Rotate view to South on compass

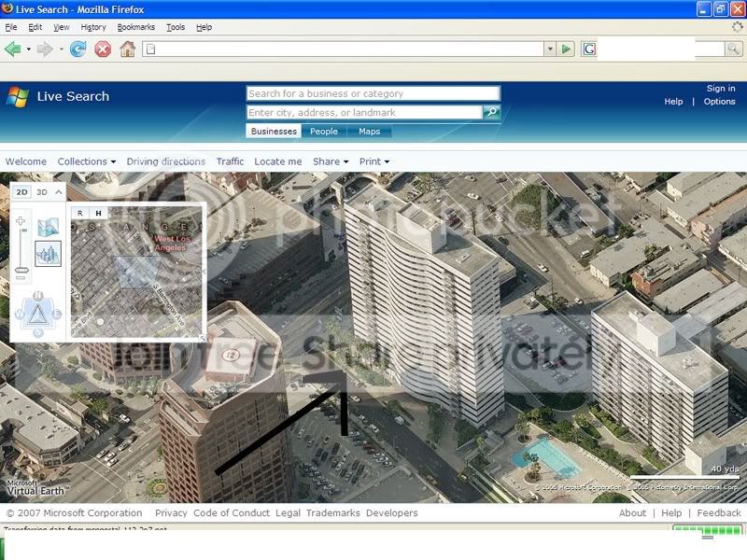tap(38, 332)
